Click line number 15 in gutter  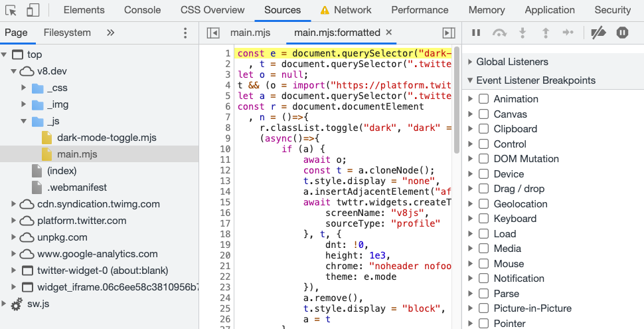tap(225, 202)
